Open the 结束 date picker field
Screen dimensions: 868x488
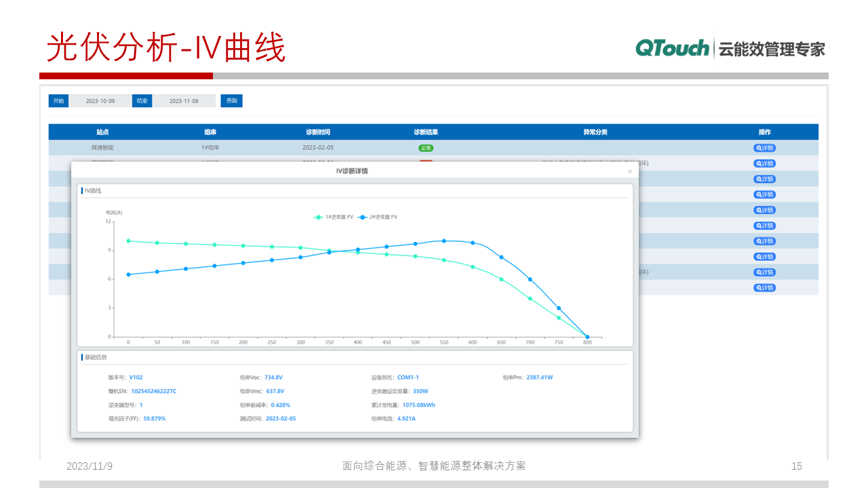tap(184, 101)
